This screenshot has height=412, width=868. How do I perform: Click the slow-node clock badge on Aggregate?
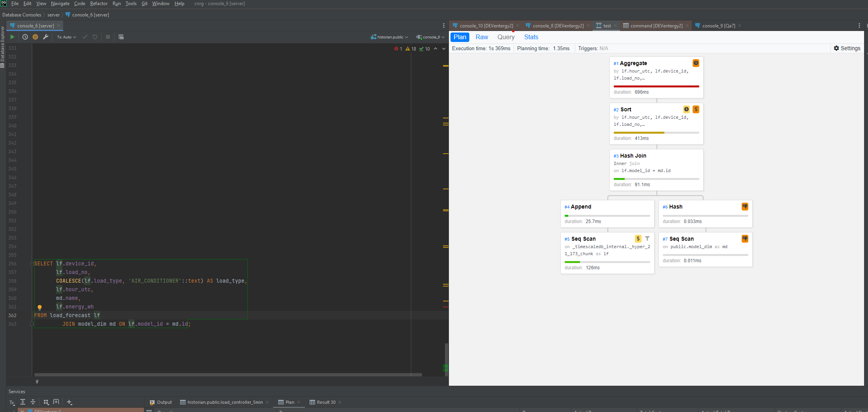[x=696, y=63]
